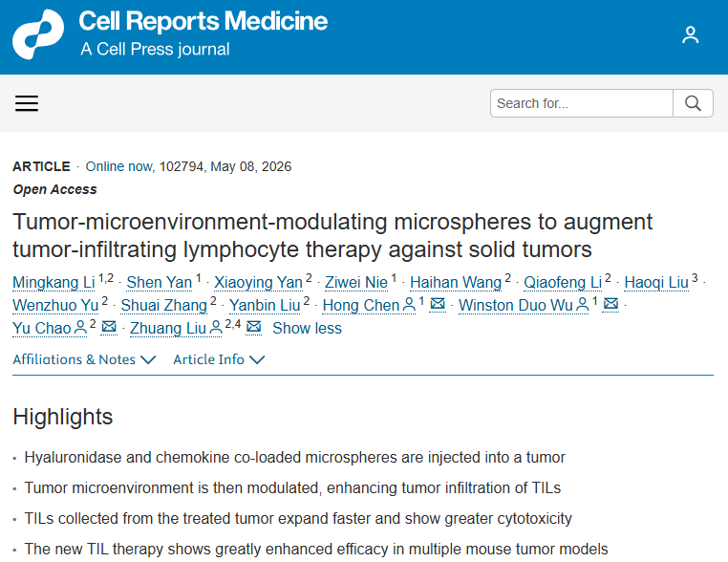The image size is (728, 562).
Task: Click the email envelope next to Zhuang Liu
Action: [x=253, y=327]
